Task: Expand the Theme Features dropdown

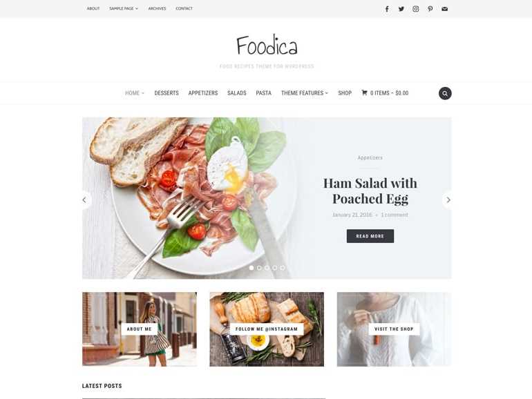Action: point(305,93)
